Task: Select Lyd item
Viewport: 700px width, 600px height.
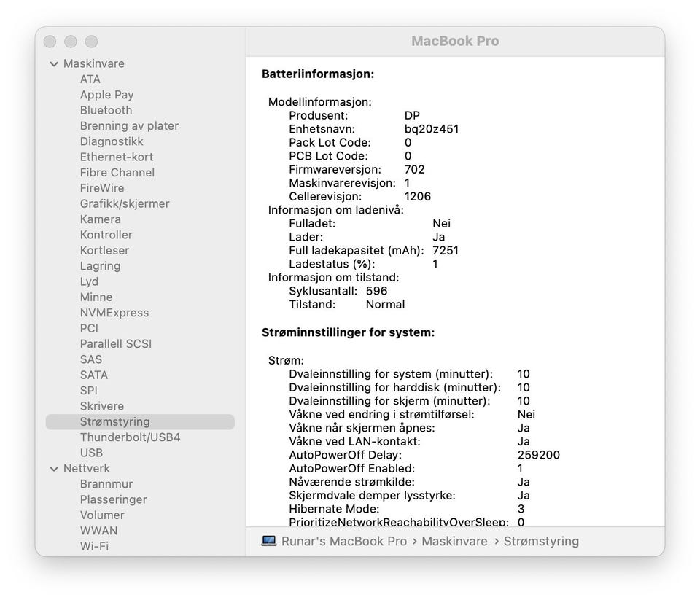Action: click(89, 281)
